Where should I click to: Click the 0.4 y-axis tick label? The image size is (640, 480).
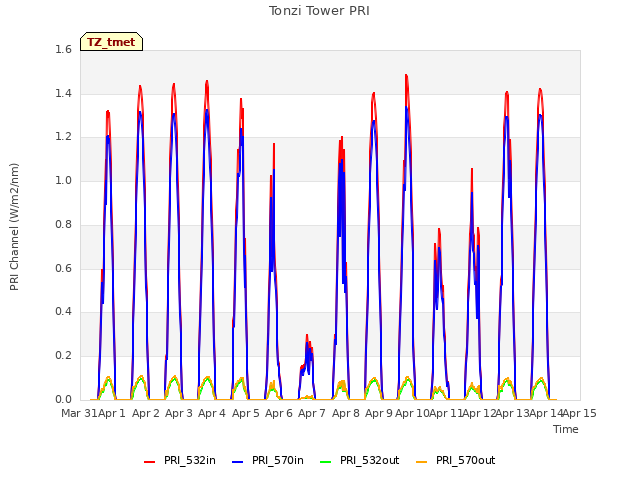[63, 311]
